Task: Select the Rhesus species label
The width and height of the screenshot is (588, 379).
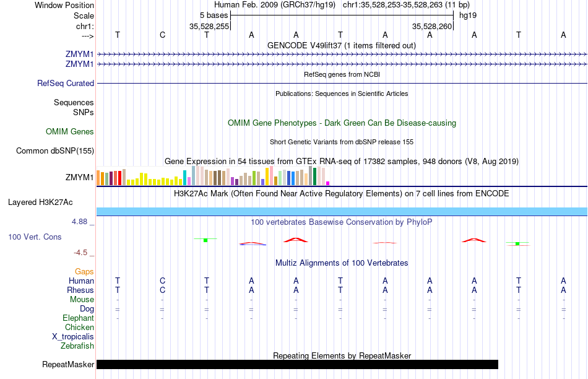Action: pyautogui.click(x=80, y=290)
